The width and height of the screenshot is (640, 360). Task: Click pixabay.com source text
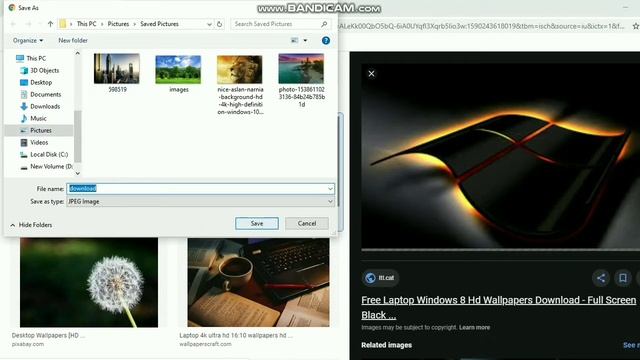click(x=28, y=344)
